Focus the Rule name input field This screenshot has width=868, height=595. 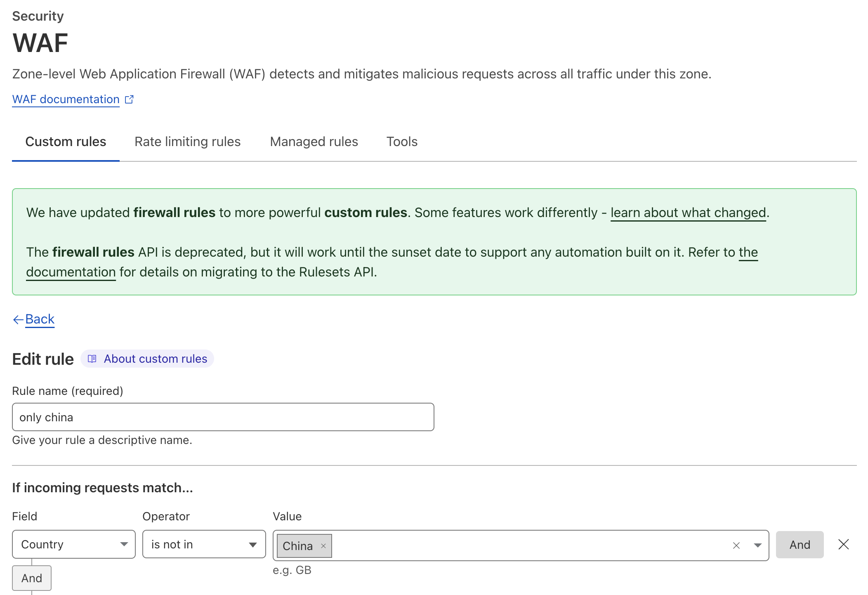pyautogui.click(x=223, y=417)
